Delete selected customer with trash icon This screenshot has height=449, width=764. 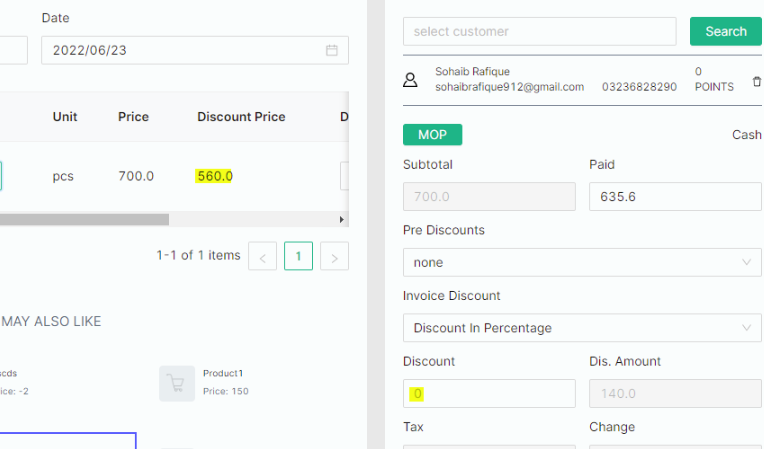coord(756,80)
